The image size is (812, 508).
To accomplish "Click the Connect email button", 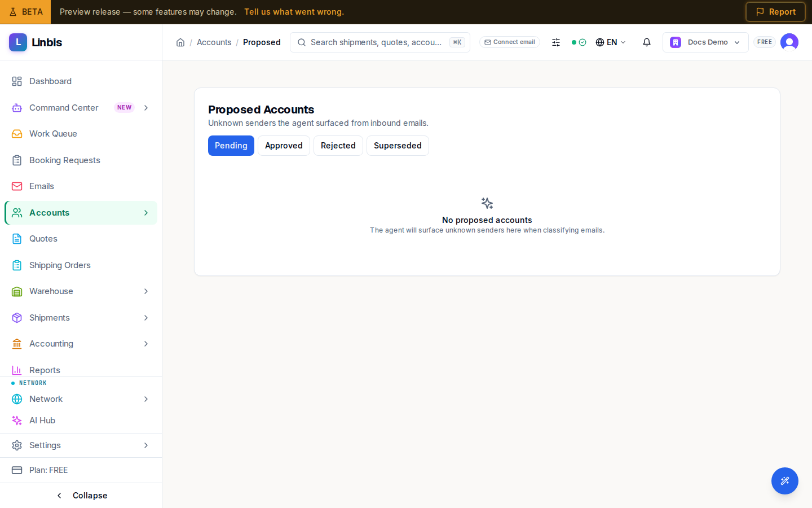I will click(510, 42).
